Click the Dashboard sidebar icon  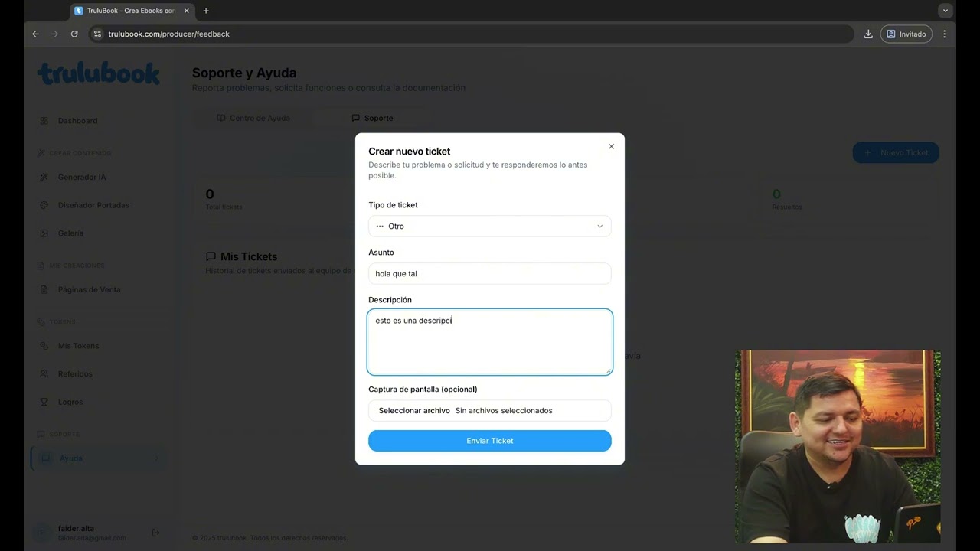[44, 121]
